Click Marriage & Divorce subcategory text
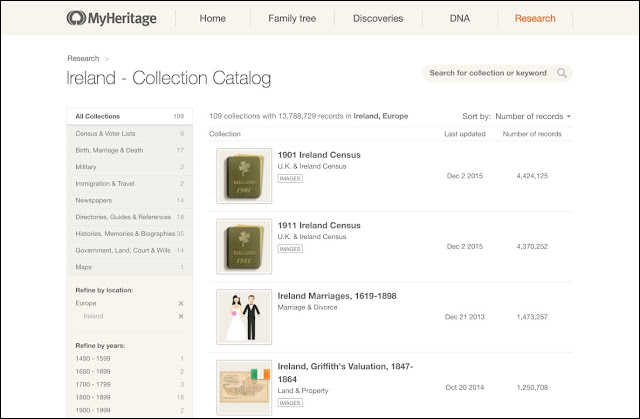 307,308
